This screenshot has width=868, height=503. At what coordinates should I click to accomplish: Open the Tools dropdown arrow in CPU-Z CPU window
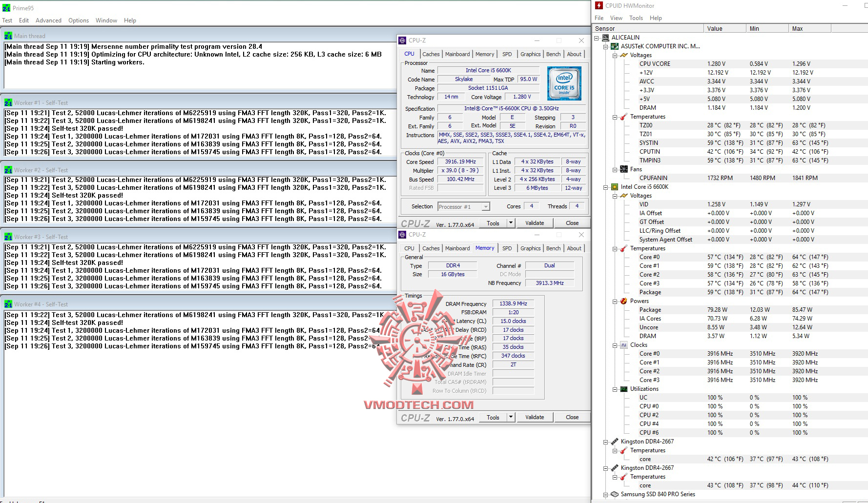pyautogui.click(x=511, y=223)
